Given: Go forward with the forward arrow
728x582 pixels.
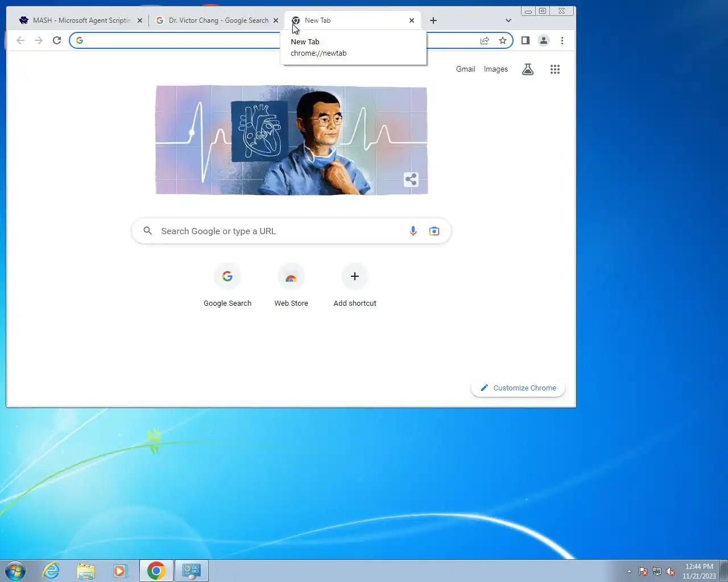Looking at the screenshot, I should 39,40.
